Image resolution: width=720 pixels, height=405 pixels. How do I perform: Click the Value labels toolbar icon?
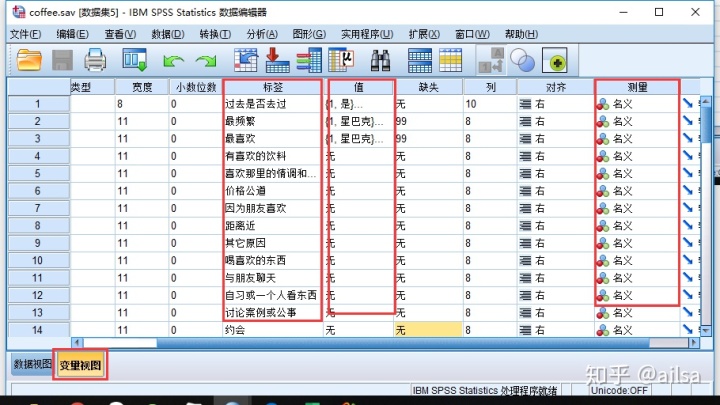(x=491, y=60)
